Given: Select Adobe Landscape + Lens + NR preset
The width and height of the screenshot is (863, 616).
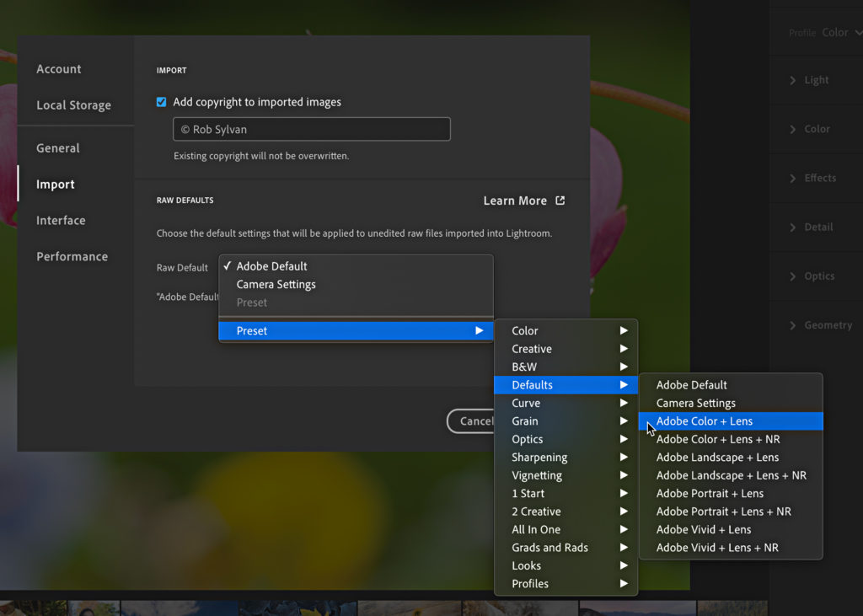Looking at the screenshot, I should point(731,475).
